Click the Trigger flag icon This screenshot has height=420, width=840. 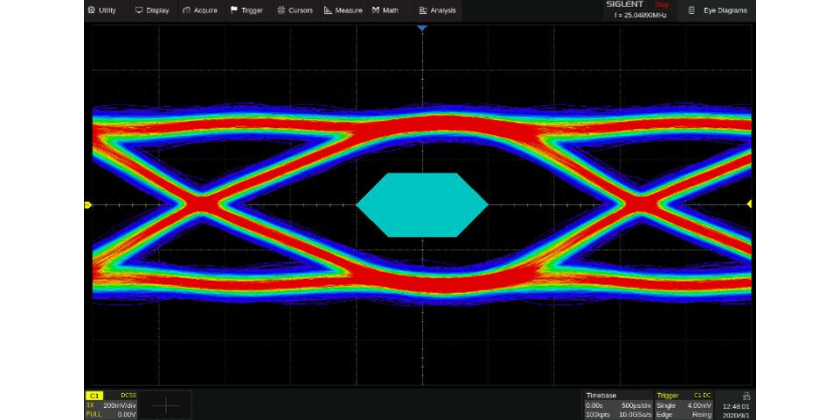coord(234,10)
